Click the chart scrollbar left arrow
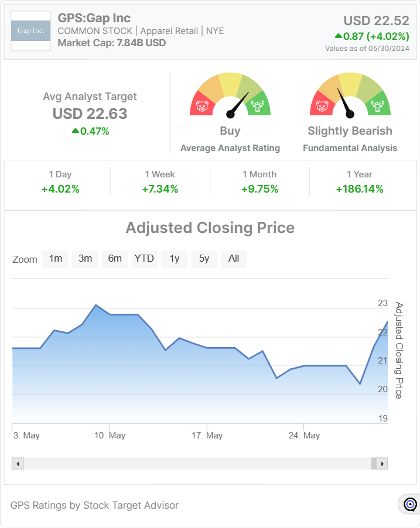 [x=18, y=464]
